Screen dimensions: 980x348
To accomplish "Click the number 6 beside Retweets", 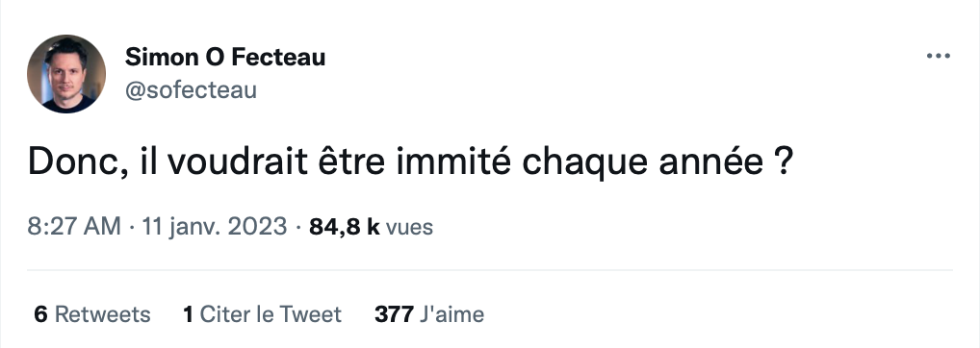I will point(40,313).
